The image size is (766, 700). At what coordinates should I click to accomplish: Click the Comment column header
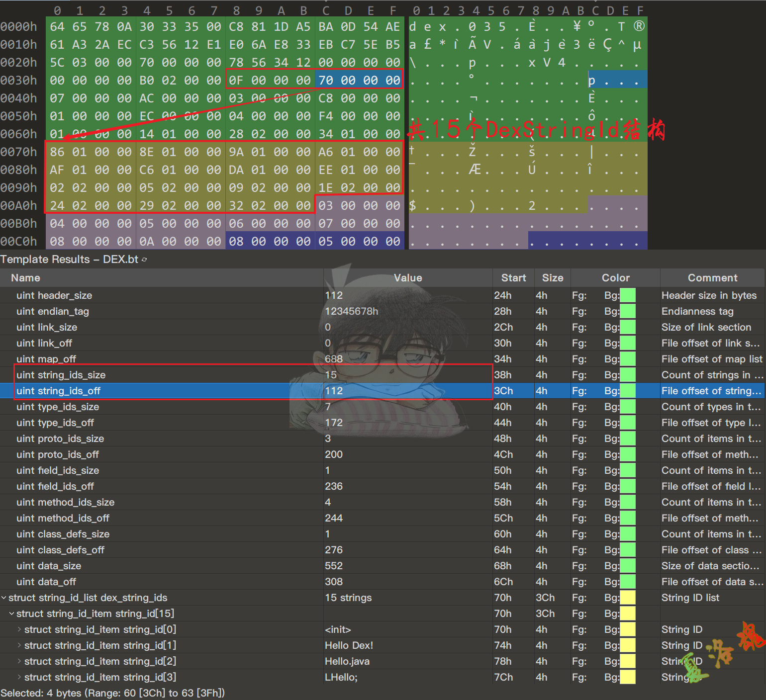[712, 278]
